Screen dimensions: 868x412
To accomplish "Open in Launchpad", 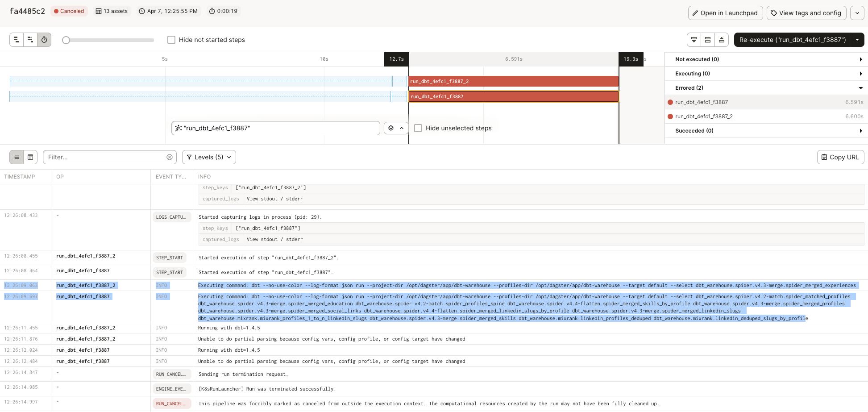I will click(725, 13).
